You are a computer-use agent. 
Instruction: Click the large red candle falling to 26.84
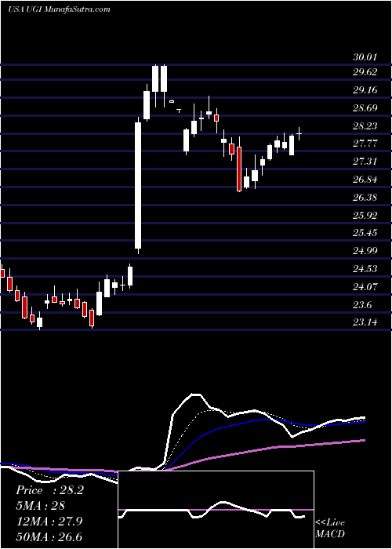(239, 169)
